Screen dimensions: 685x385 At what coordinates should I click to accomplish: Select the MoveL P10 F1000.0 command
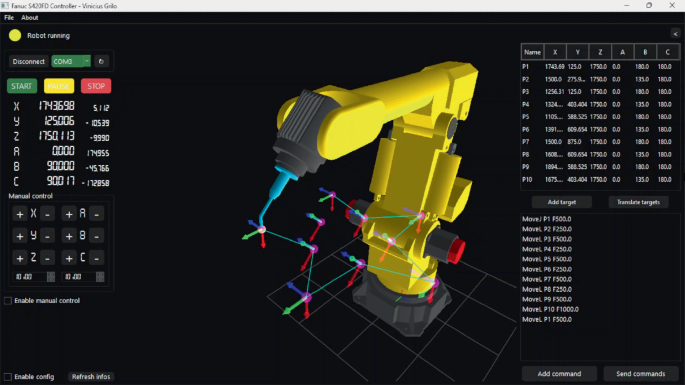550,309
